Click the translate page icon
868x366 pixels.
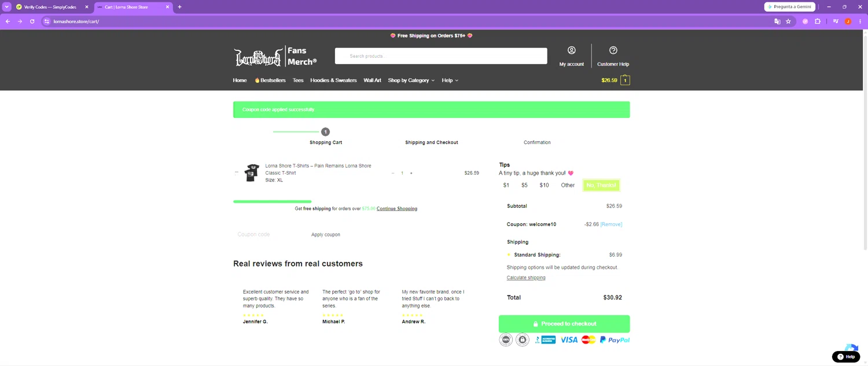coord(777,21)
